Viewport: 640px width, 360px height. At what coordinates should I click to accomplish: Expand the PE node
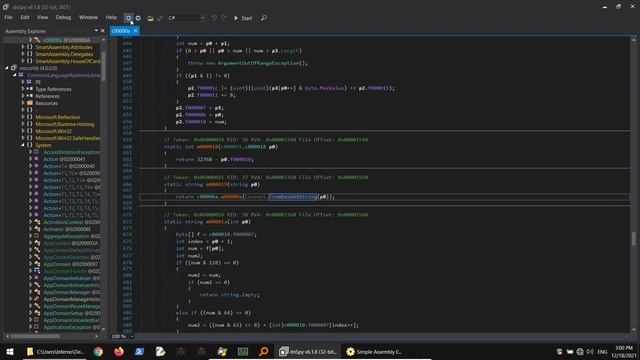[23, 82]
